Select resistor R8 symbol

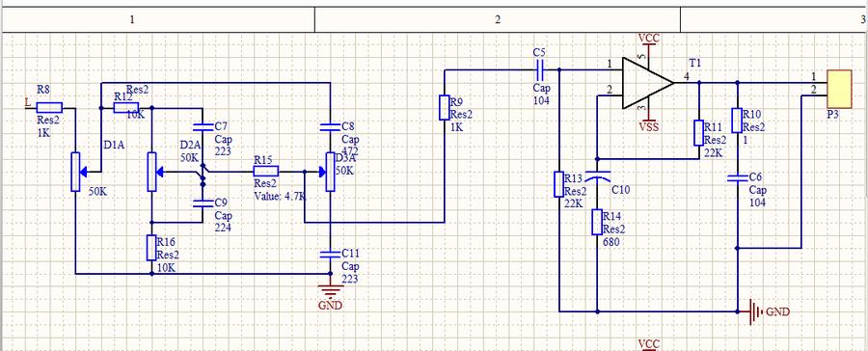click(x=50, y=108)
